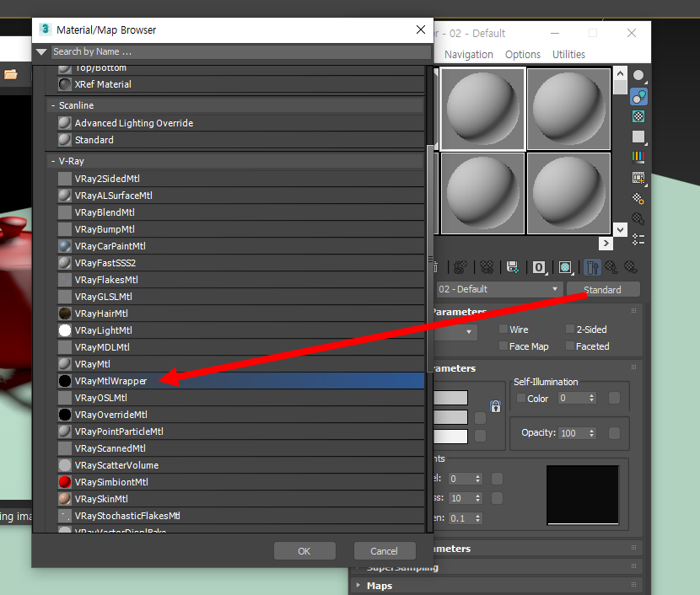Click Go Forward to Sibling icon
This screenshot has width=700, height=595.
click(631, 268)
